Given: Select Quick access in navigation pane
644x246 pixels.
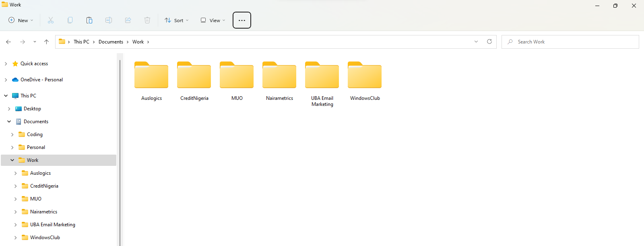Looking at the screenshot, I should pos(34,64).
